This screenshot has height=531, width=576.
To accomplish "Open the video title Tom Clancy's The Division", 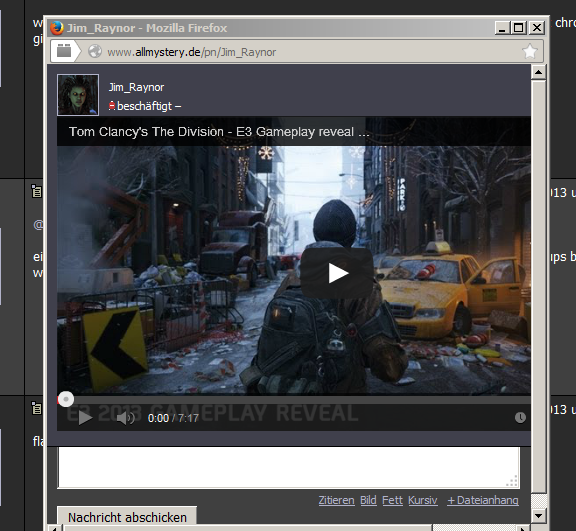I will 219,131.
